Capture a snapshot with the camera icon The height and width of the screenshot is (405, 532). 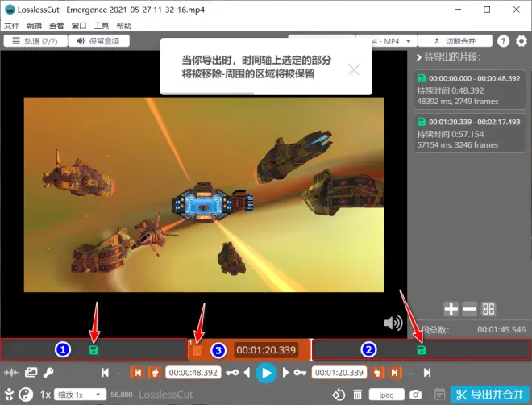pyautogui.click(x=415, y=395)
